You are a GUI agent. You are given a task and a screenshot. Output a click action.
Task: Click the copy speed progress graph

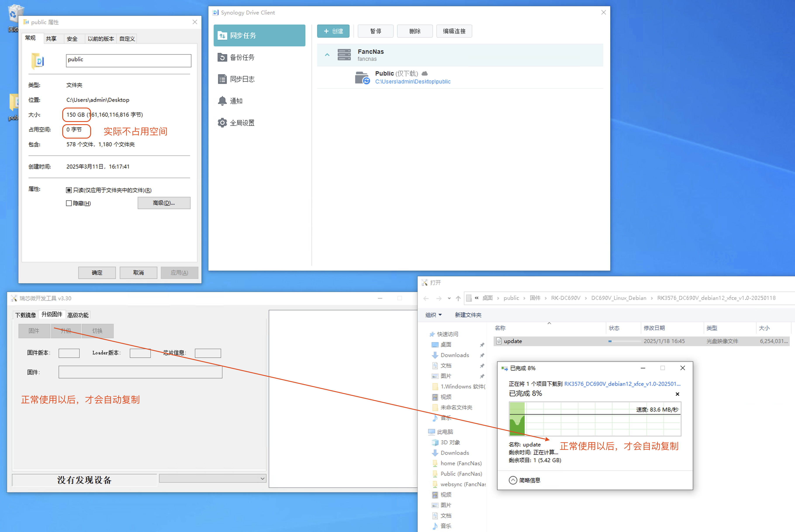595,419
